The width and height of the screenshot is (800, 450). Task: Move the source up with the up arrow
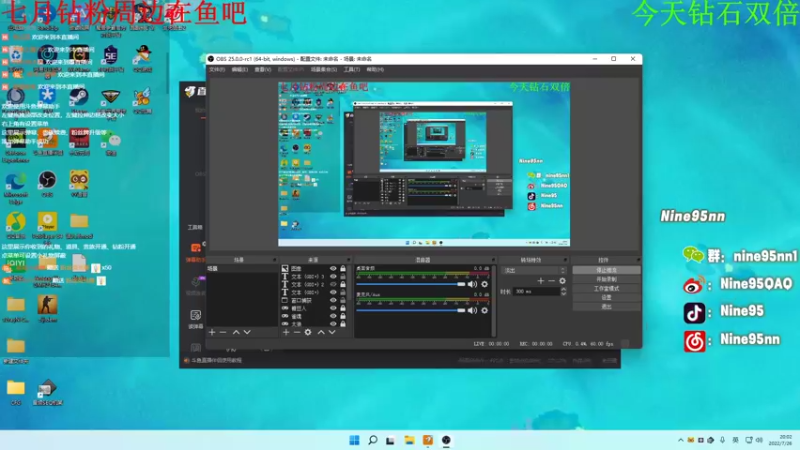pos(321,332)
